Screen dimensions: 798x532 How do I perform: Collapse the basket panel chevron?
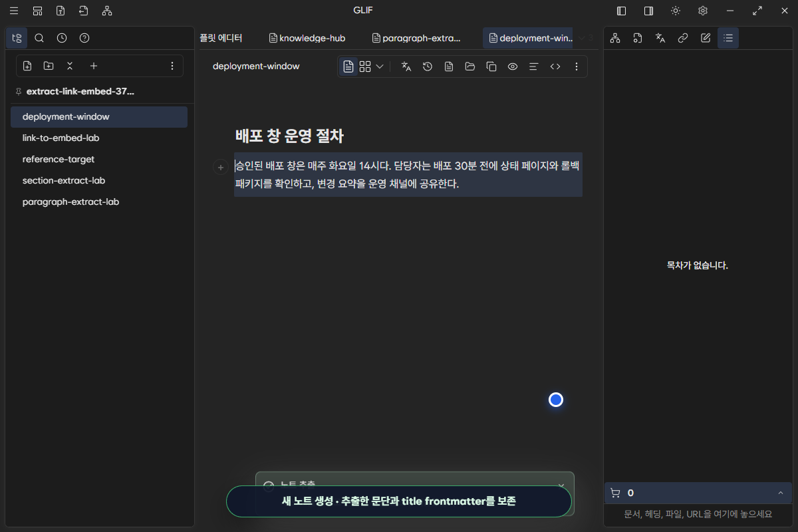(780, 493)
